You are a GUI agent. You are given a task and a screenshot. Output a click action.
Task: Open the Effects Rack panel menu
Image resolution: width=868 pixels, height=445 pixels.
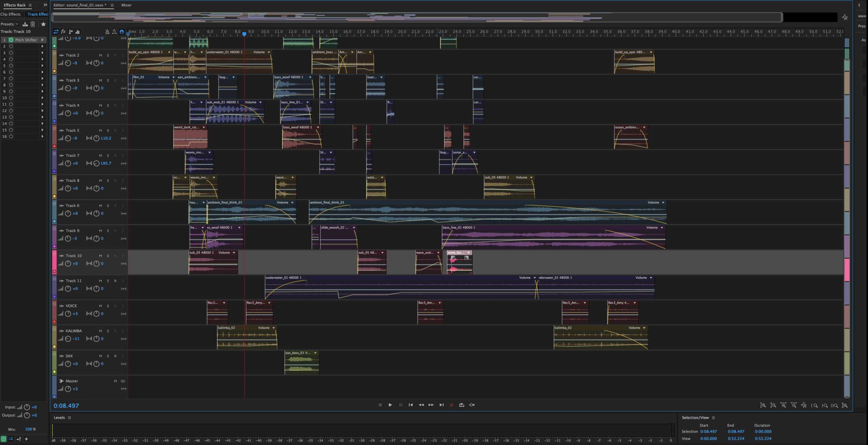point(30,5)
